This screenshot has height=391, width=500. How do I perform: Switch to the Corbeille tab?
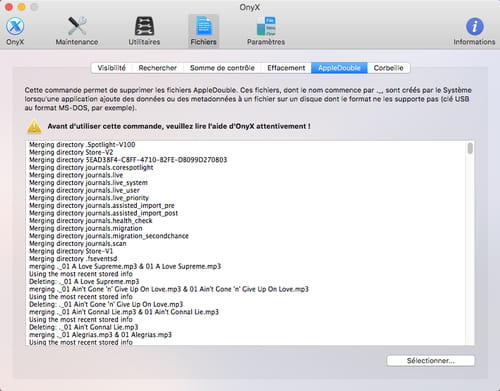(389, 68)
